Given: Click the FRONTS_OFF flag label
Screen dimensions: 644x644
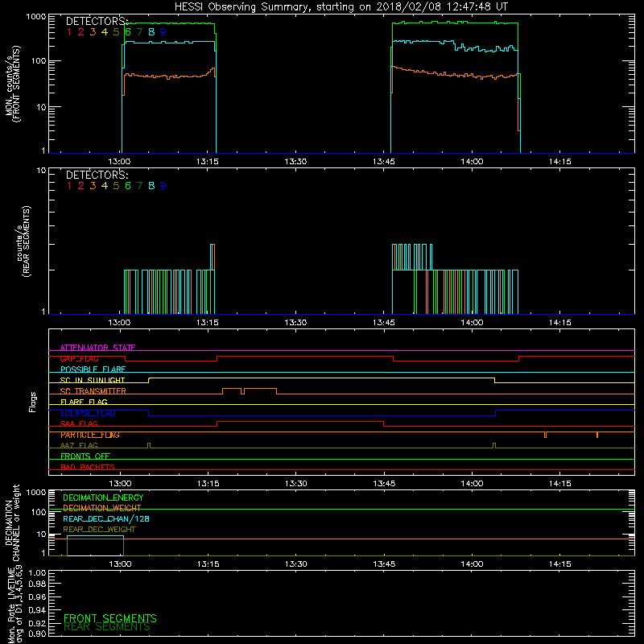Looking at the screenshot, I should (85, 456).
